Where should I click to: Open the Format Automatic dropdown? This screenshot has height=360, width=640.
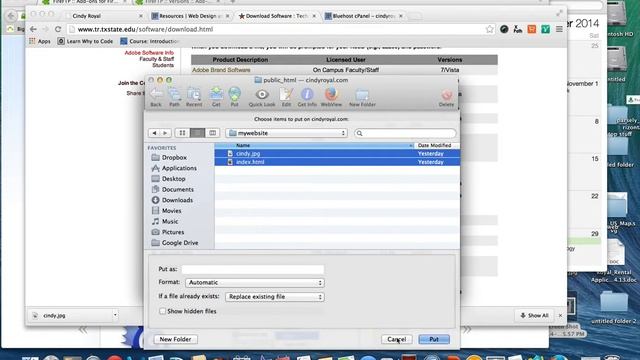255,282
